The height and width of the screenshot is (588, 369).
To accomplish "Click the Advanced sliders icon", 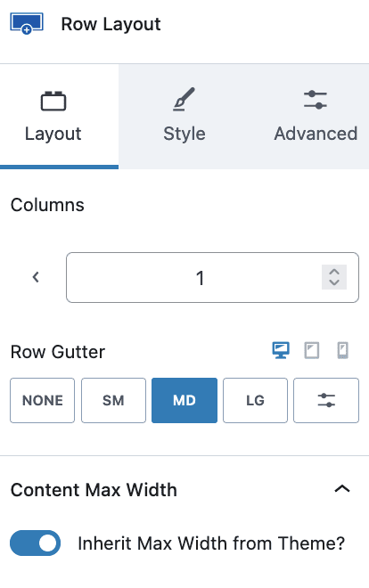I will (x=316, y=100).
